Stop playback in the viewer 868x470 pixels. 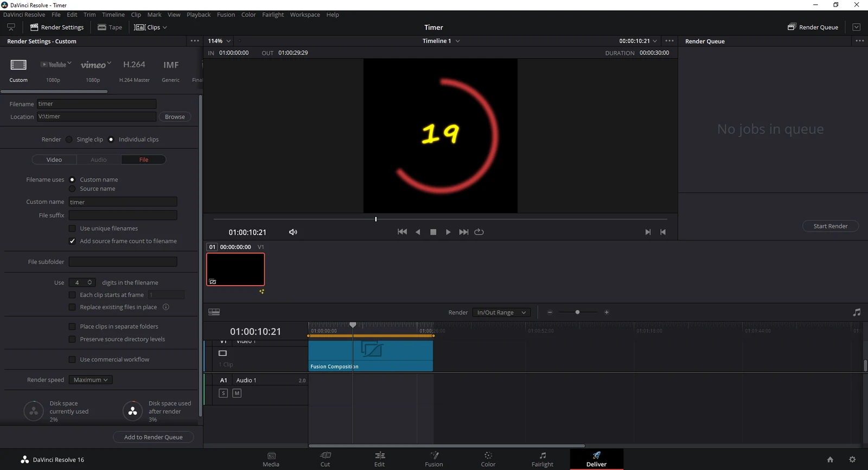click(x=433, y=232)
